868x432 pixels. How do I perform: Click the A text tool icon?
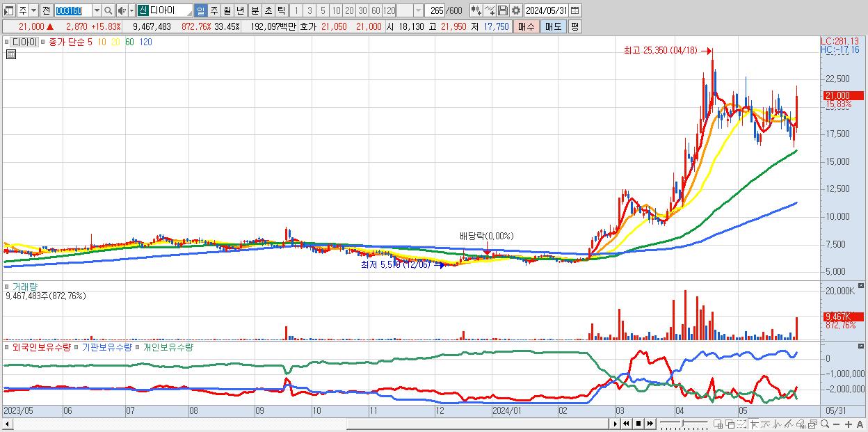pyautogui.click(x=860, y=424)
